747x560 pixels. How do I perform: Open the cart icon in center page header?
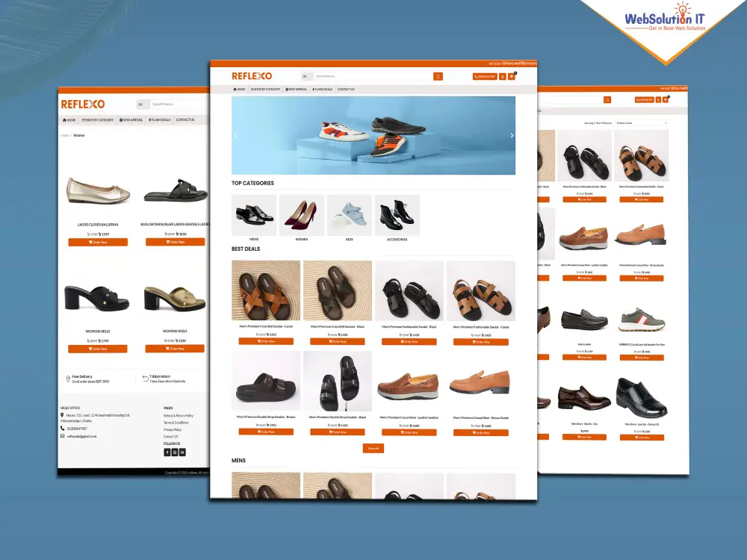(512, 76)
